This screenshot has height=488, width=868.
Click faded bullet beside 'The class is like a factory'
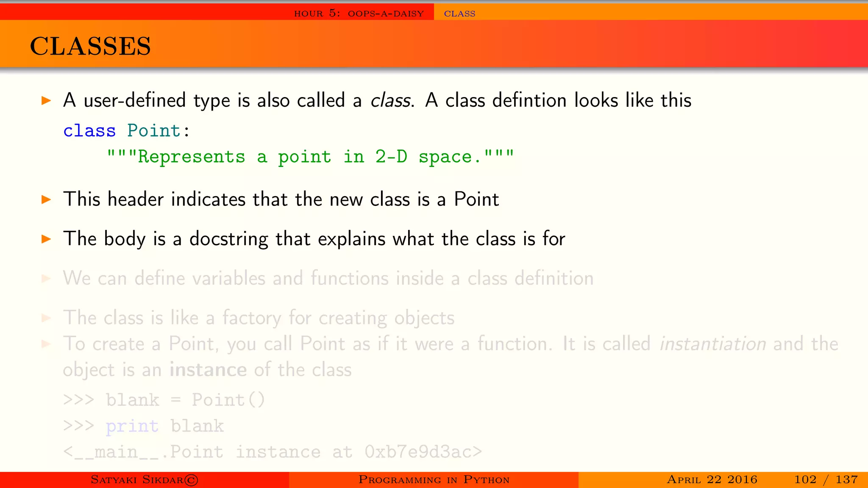(46, 318)
